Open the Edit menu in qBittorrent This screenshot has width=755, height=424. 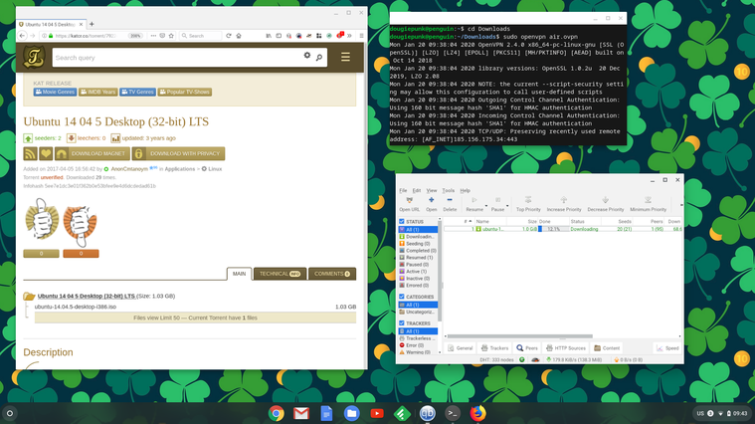click(x=417, y=191)
